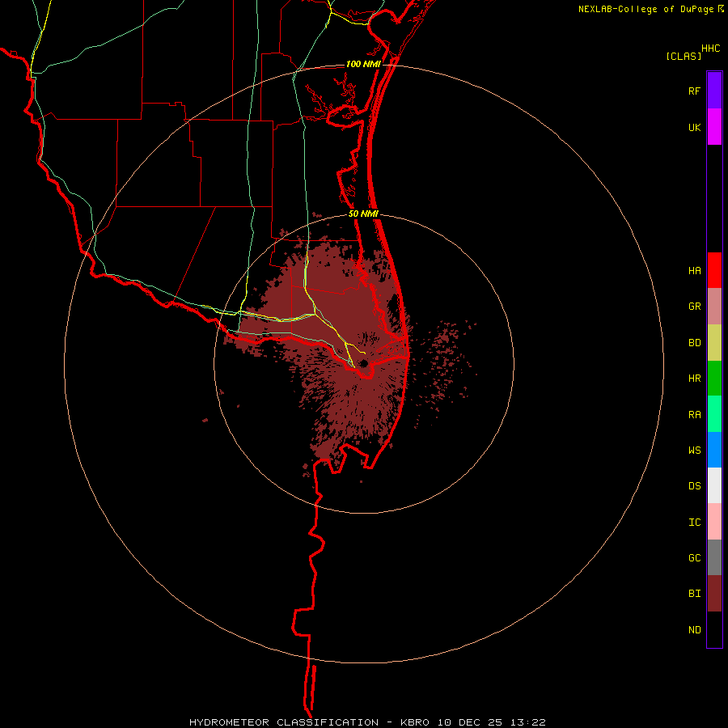
Task: Click the ND black legend swatch
Action: pos(714,629)
